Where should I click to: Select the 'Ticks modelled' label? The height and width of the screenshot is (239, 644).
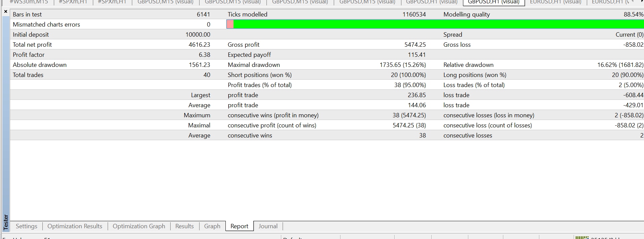(x=248, y=14)
